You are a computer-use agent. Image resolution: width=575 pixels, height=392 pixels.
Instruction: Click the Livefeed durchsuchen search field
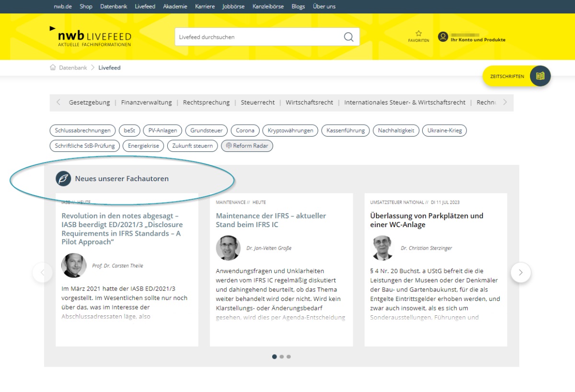coord(259,37)
